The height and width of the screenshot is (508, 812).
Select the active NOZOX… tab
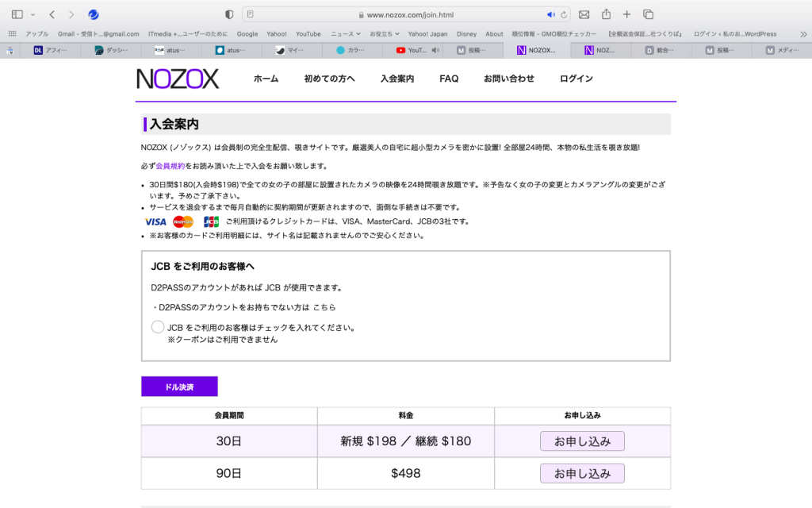[537, 50]
